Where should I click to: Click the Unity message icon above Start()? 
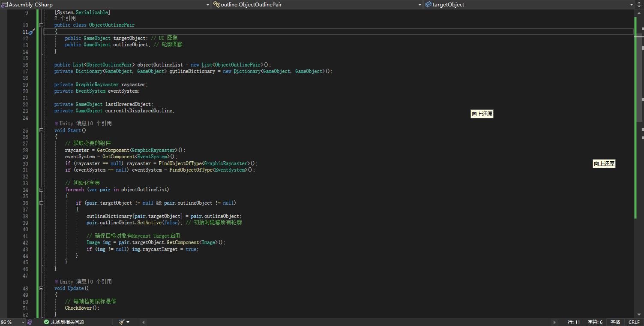(x=57, y=124)
